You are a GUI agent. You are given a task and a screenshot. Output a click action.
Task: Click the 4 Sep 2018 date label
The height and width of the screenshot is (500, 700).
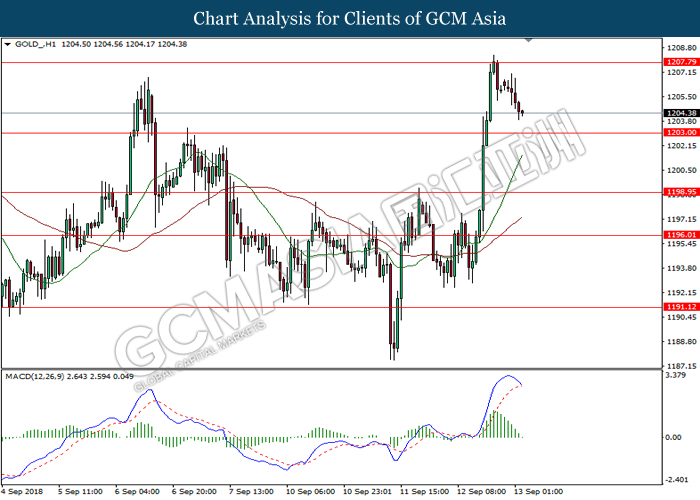23,492
